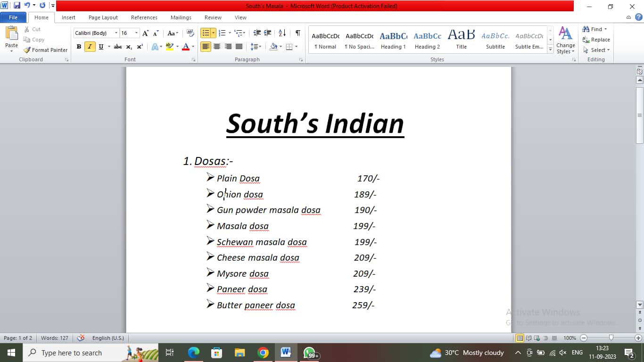
Task: Toggle off Italic formatting
Action: (90, 47)
